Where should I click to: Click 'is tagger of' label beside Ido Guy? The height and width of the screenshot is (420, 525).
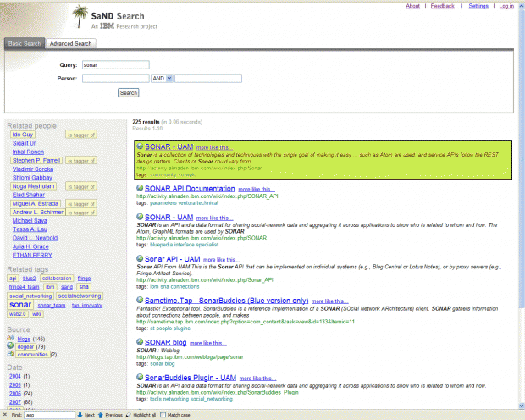coord(81,135)
